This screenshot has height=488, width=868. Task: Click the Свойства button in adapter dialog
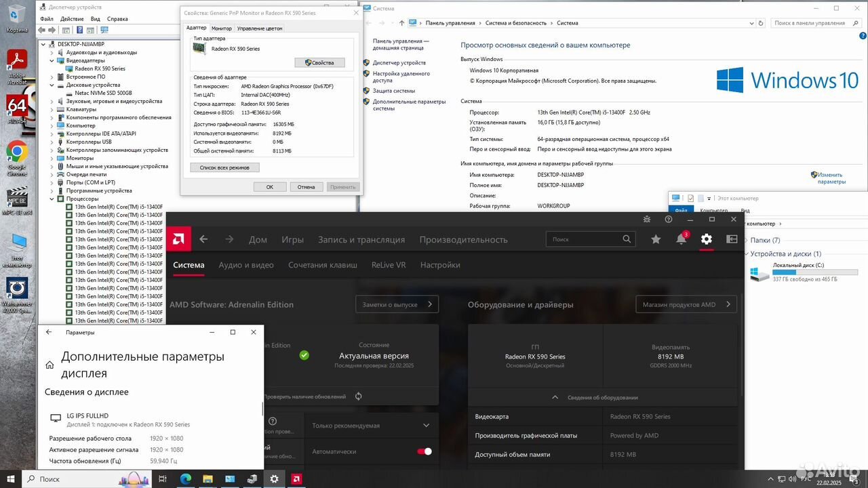(319, 62)
